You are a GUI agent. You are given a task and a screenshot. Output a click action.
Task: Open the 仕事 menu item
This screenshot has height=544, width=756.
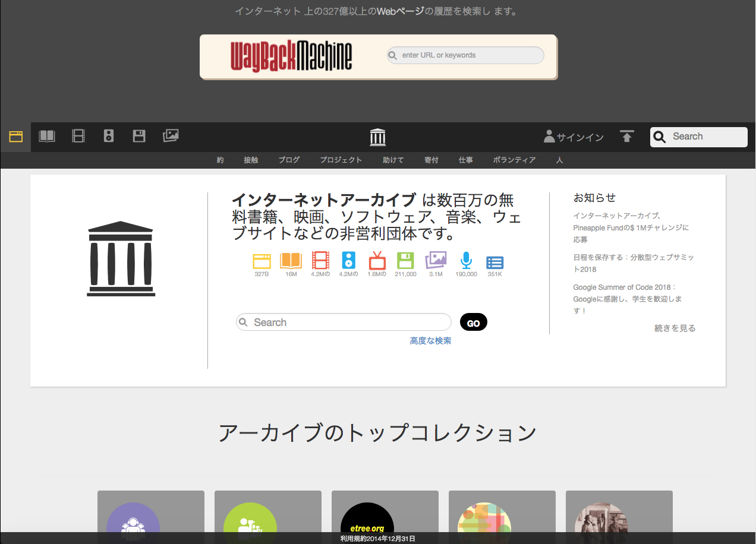(465, 160)
